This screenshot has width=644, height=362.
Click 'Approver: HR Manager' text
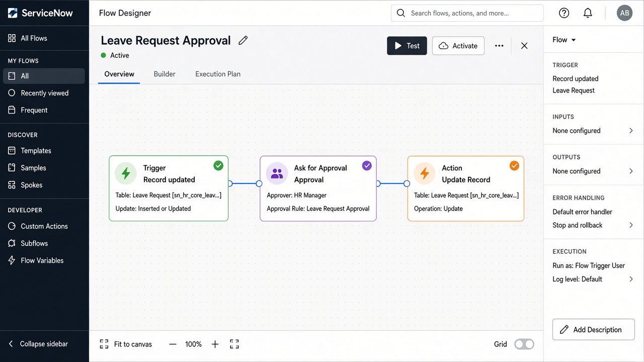[x=296, y=195]
